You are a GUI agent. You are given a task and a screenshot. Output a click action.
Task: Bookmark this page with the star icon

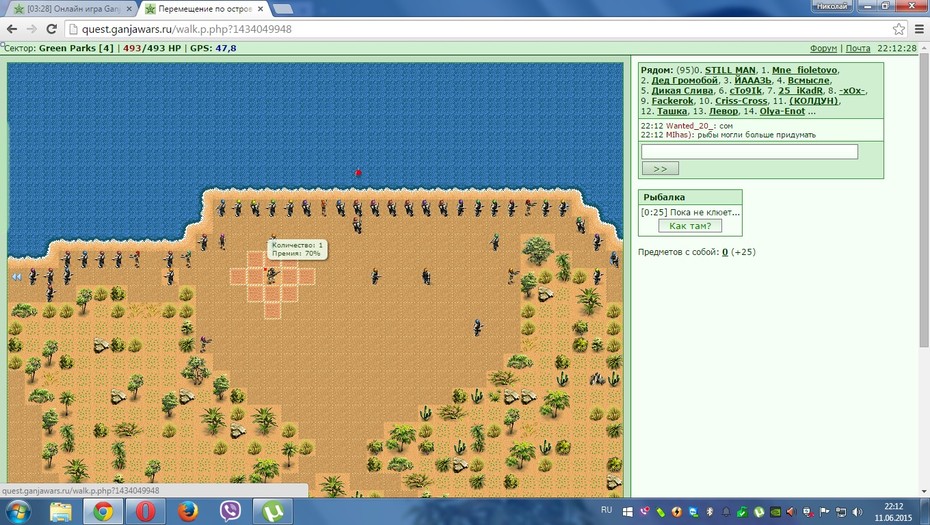pyautogui.click(x=899, y=28)
